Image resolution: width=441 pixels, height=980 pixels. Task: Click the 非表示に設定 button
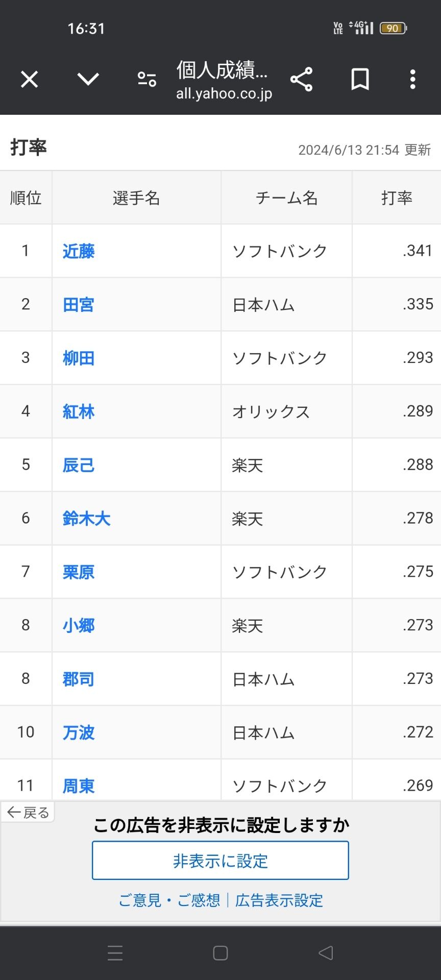pos(220,861)
